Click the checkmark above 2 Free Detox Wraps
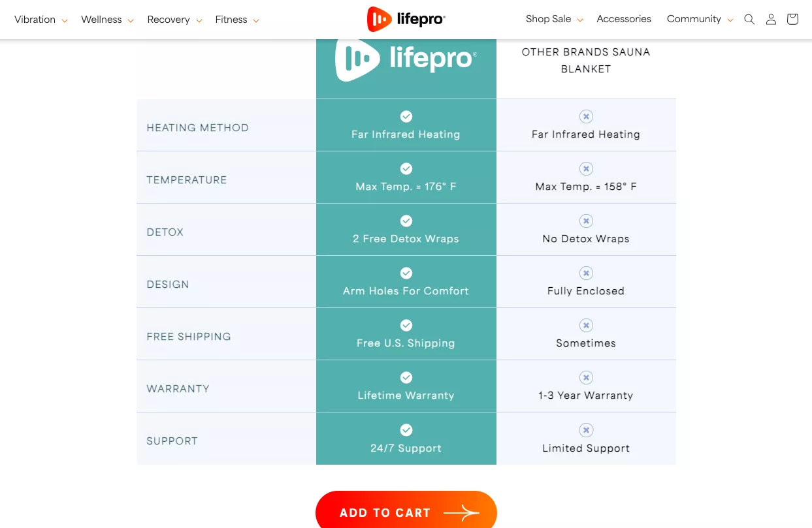The image size is (812, 528). click(x=406, y=221)
